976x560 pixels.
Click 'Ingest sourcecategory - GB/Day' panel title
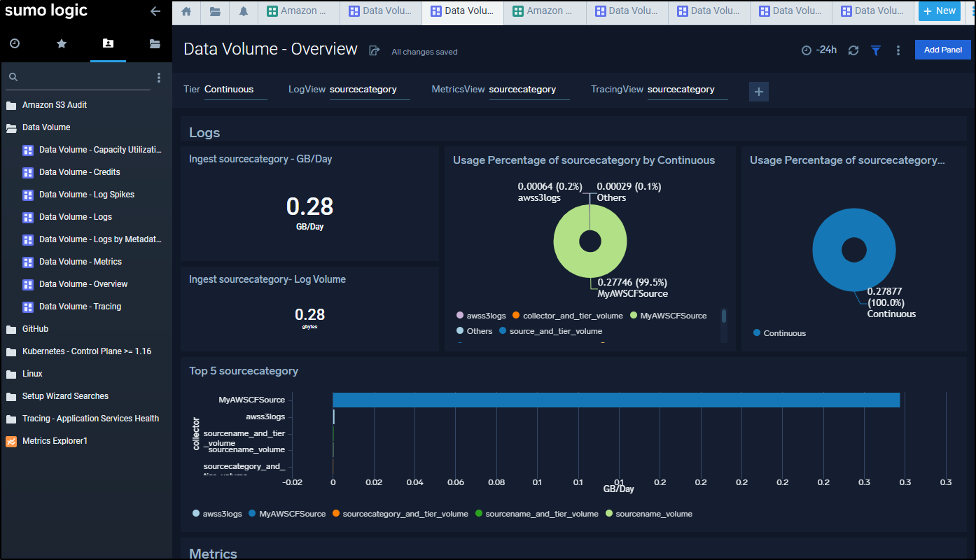pyautogui.click(x=260, y=159)
